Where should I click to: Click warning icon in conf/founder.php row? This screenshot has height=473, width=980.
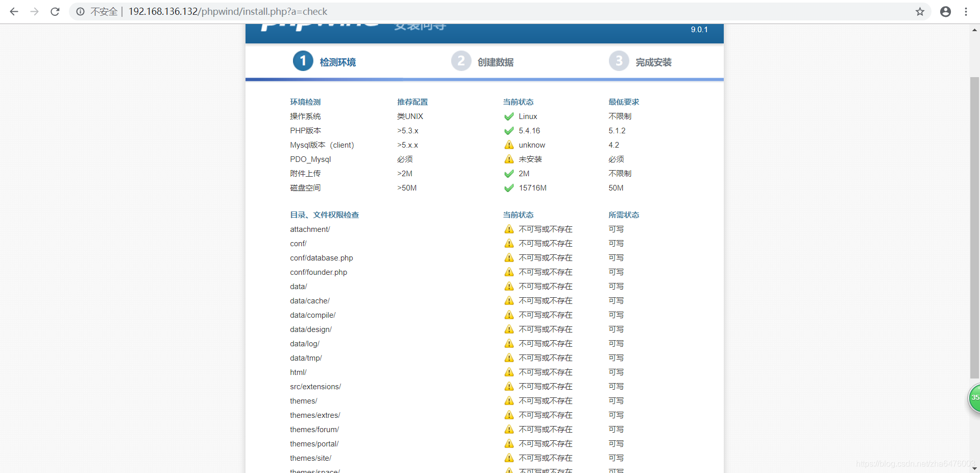(x=509, y=272)
